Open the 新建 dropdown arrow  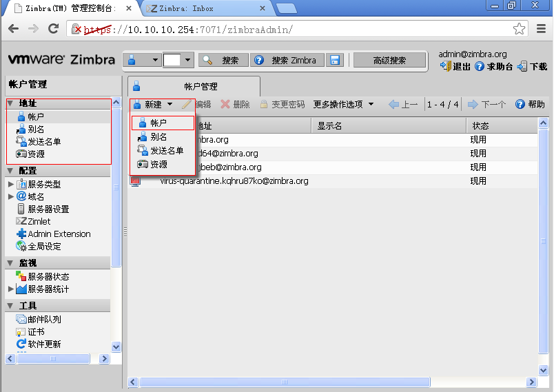(x=170, y=104)
